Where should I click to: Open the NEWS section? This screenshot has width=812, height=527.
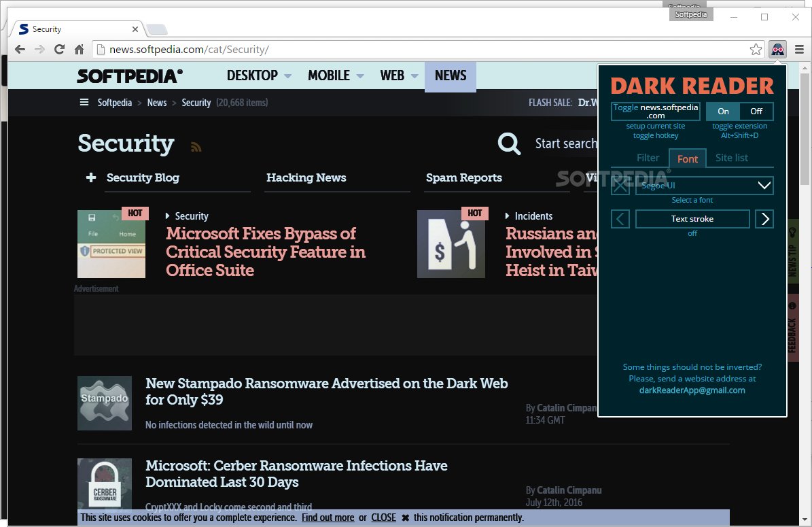click(451, 76)
